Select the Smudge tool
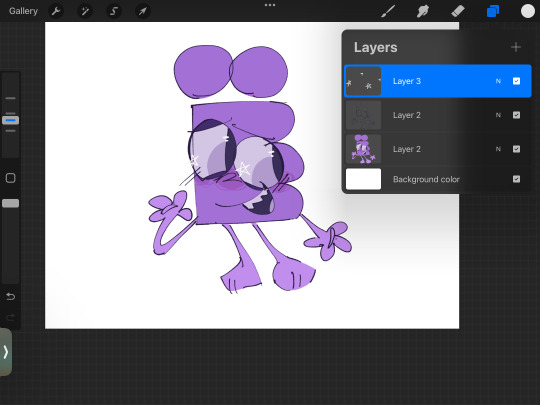Viewport: 540px width, 405px height. tap(423, 11)
